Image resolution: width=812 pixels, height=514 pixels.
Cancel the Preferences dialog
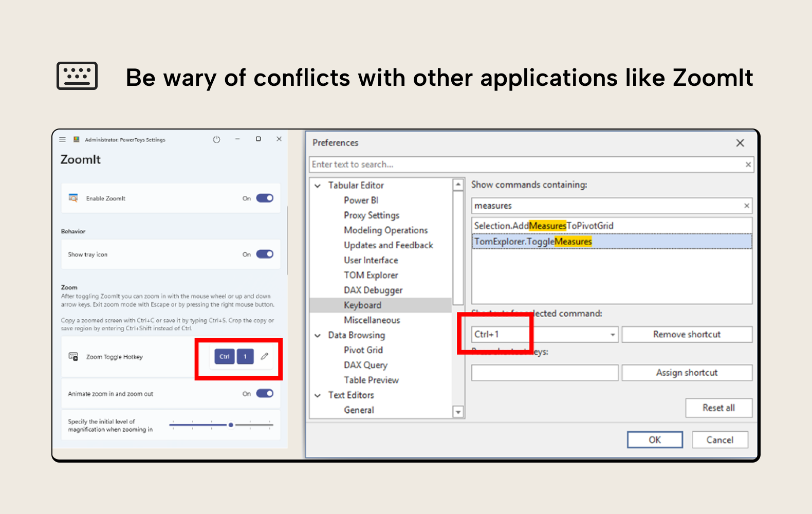click(720, 440)
